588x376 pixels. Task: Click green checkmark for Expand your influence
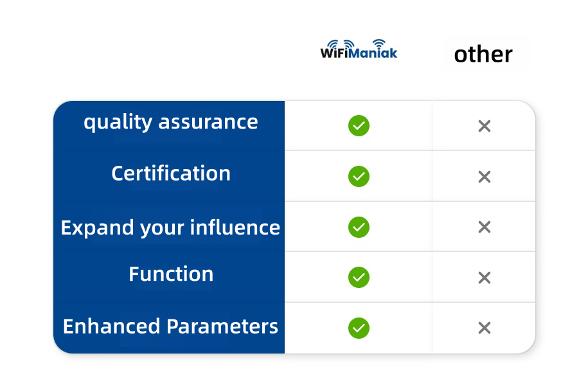359,227
